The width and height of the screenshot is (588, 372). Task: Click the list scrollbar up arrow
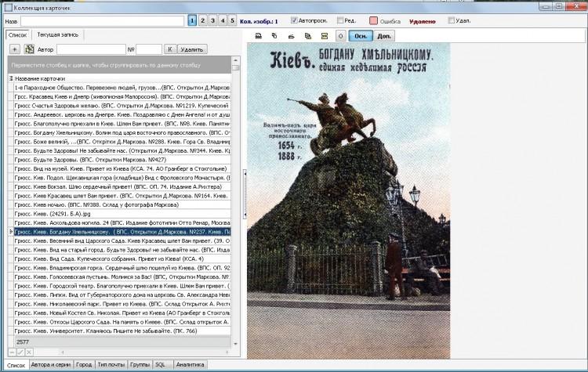(x=235, y=60)
